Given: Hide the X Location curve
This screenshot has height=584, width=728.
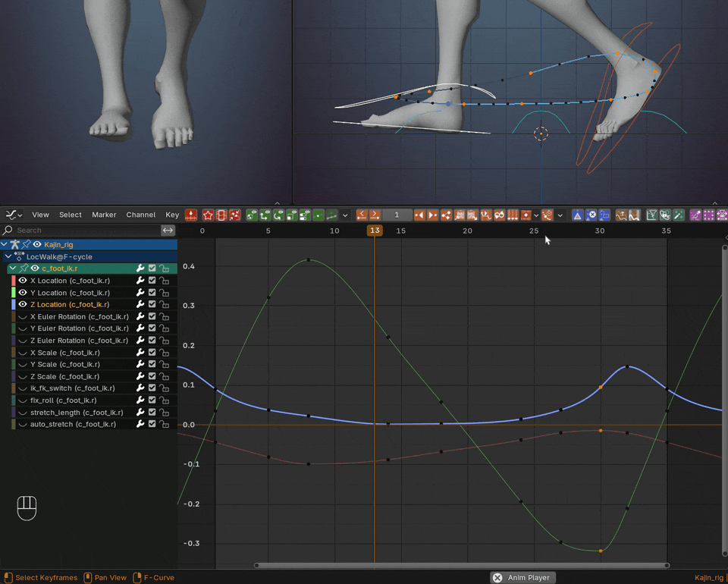Looking at the screenshot, I should (x=22, y=281).
